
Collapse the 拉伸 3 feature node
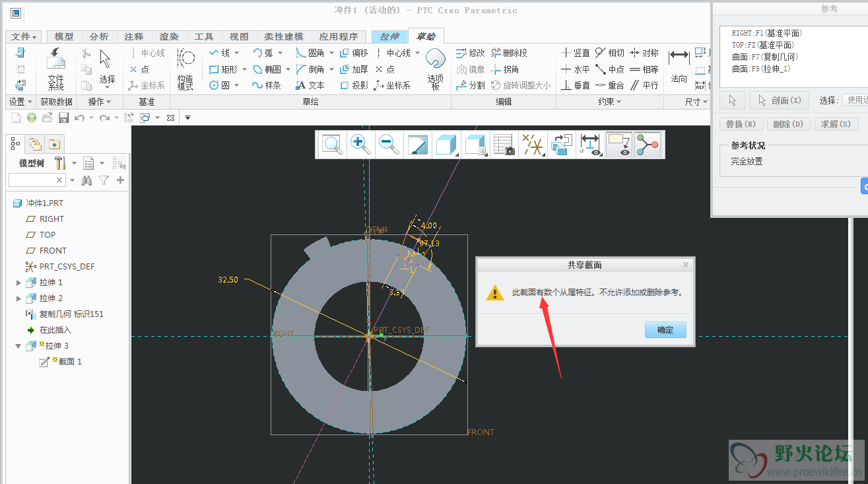(18, 346)
